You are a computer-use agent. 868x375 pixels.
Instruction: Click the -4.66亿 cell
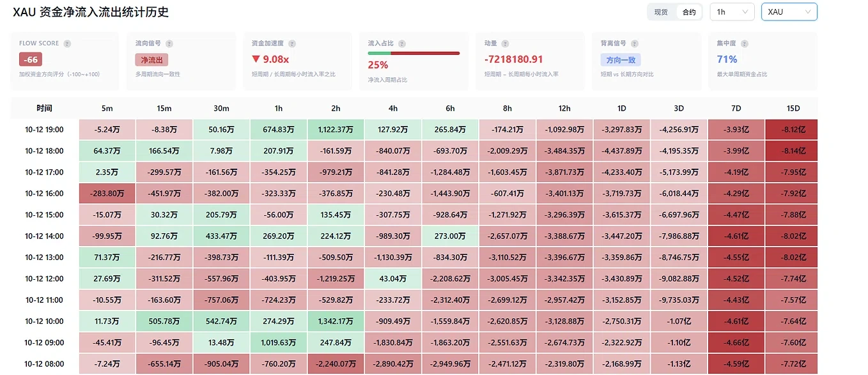pos(736,342)
